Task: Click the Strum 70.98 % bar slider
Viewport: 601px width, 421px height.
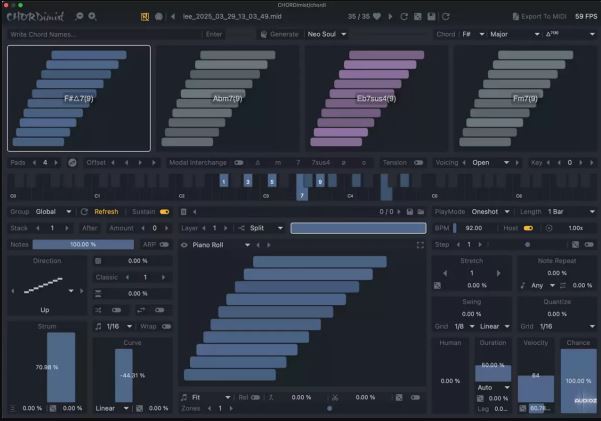Action: pyautogui.click(x=61, y=367)
